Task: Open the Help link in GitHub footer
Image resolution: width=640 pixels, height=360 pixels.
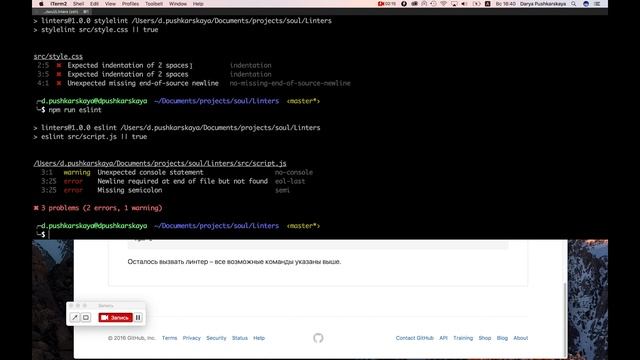Action: (x=259, y=338)
